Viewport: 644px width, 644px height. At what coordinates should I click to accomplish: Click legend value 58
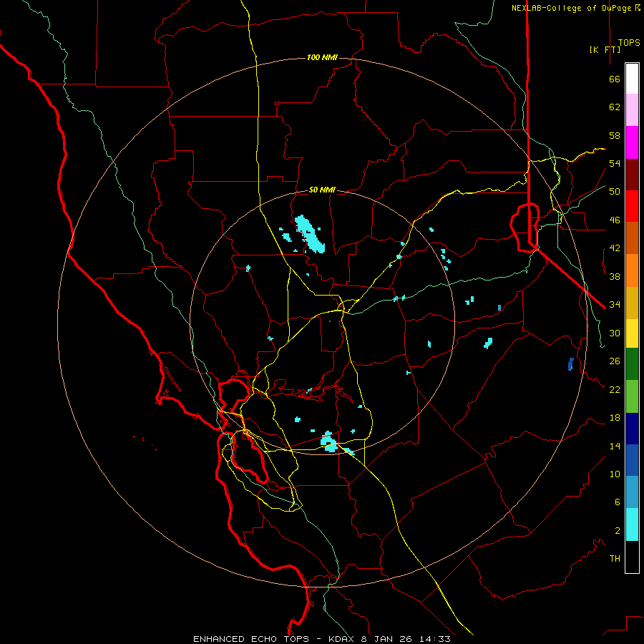(615, 135)
